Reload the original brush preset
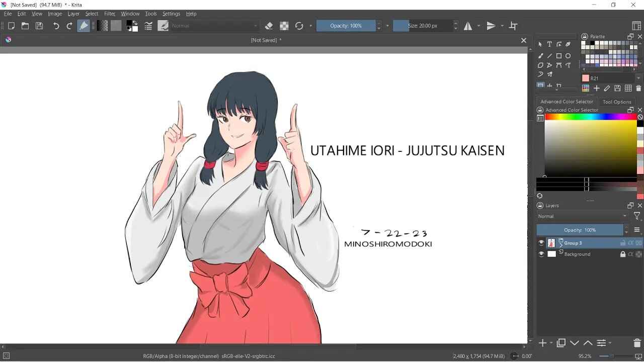This screenshot has height=362, width=644. coord(299,26)
